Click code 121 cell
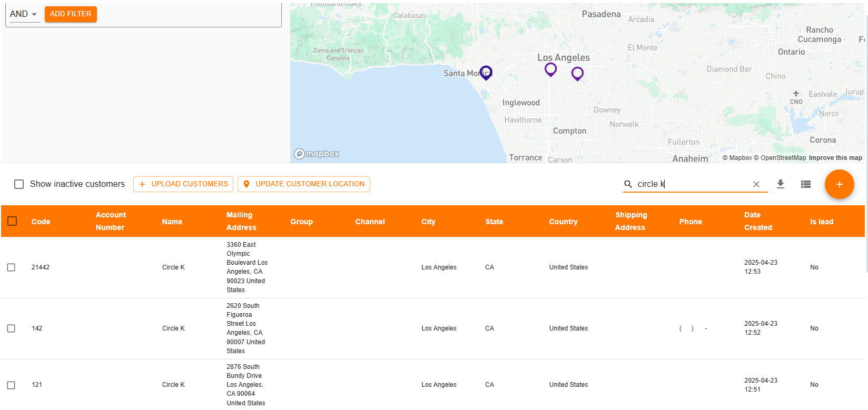 tap(37, 385)
